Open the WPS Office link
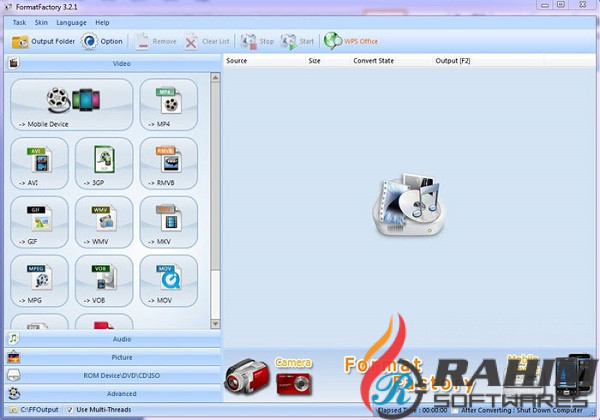The image size is (600, 420). pos(351,41)
